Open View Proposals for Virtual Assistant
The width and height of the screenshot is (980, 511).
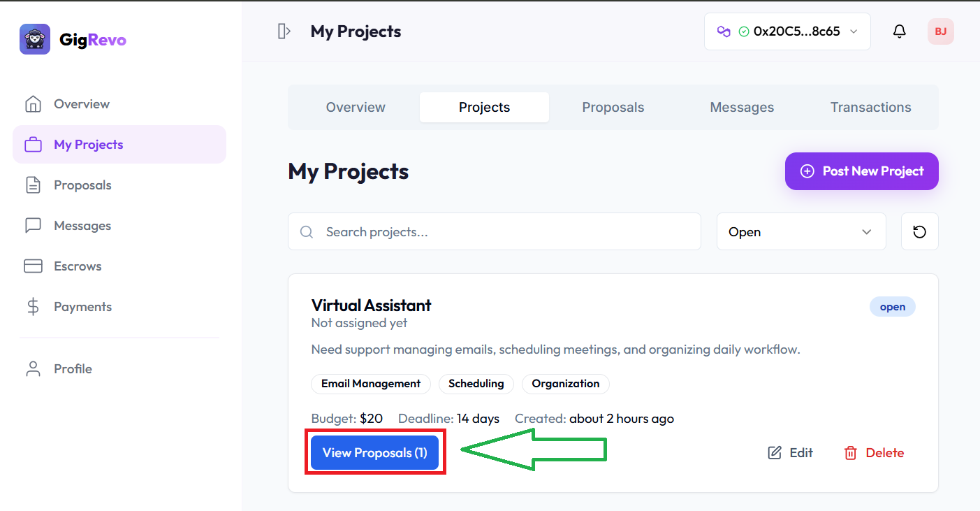tap(374, 452)
